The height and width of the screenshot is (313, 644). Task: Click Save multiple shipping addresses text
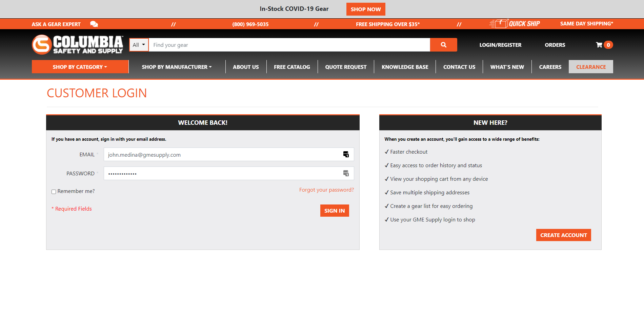[x=430, y=193]
